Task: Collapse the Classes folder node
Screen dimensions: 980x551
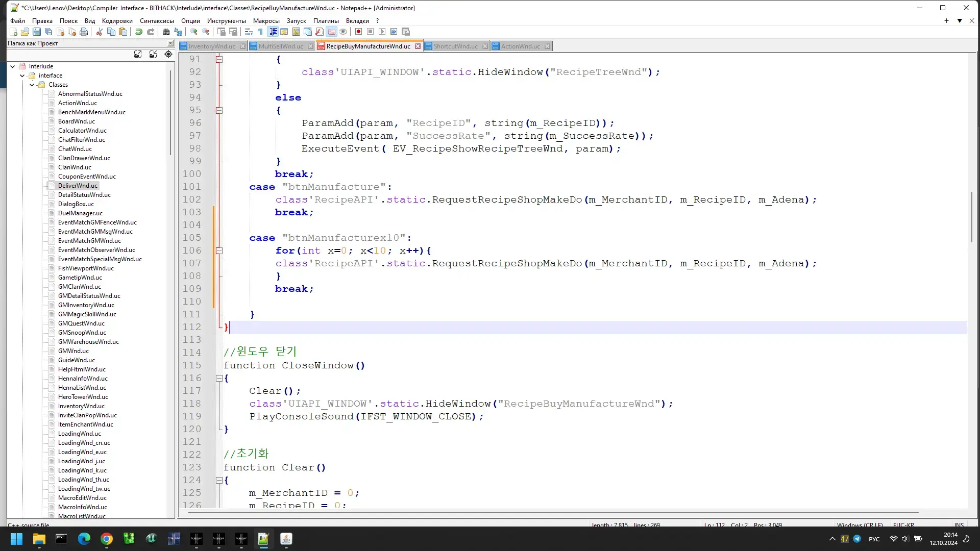Action: pyautogui.click(x=32, y=85)
